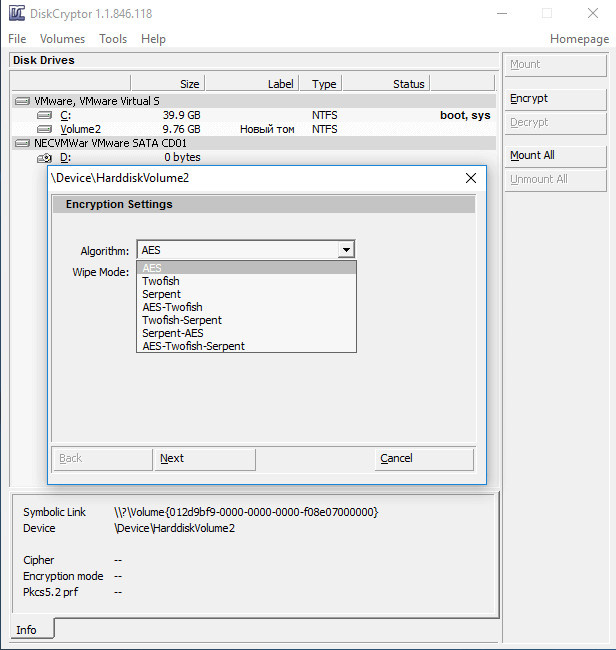The image size is (616, 650).
Task: Select the D: drive row label
Action: (65, 158)
